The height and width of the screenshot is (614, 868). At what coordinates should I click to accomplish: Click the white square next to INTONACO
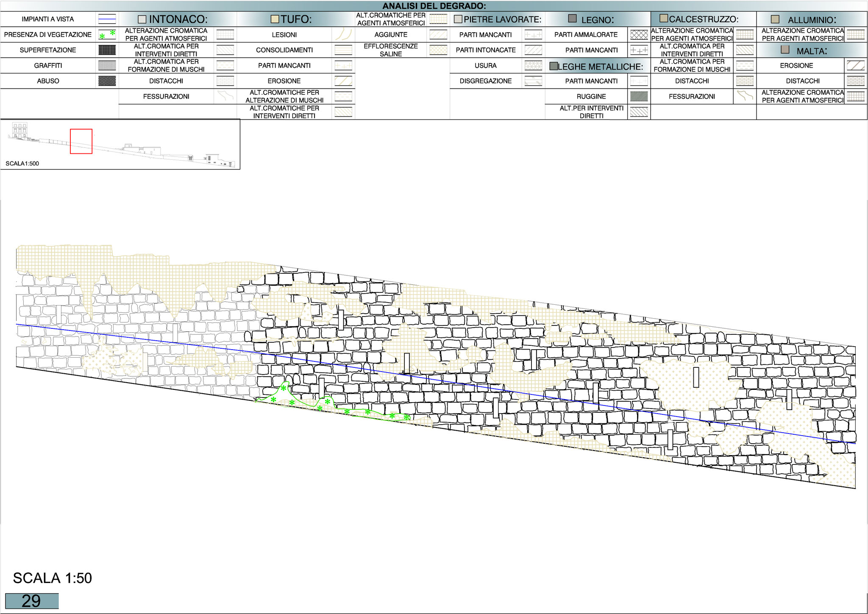142,19
